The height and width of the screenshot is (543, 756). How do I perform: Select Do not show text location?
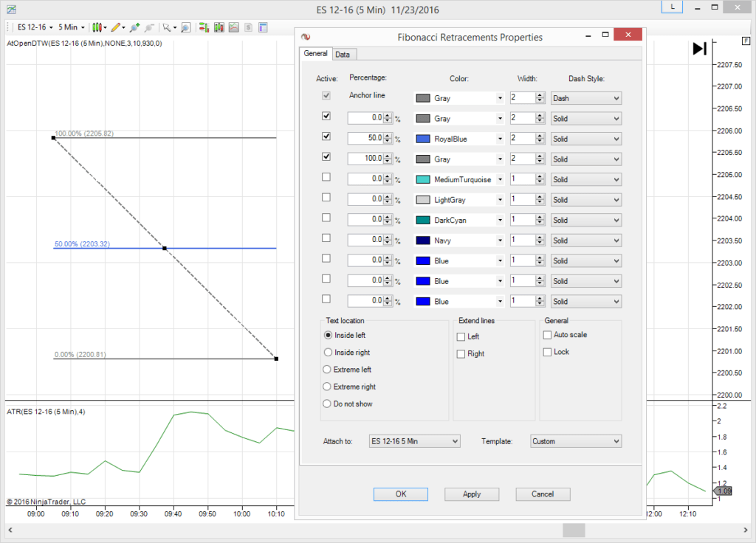327,404
